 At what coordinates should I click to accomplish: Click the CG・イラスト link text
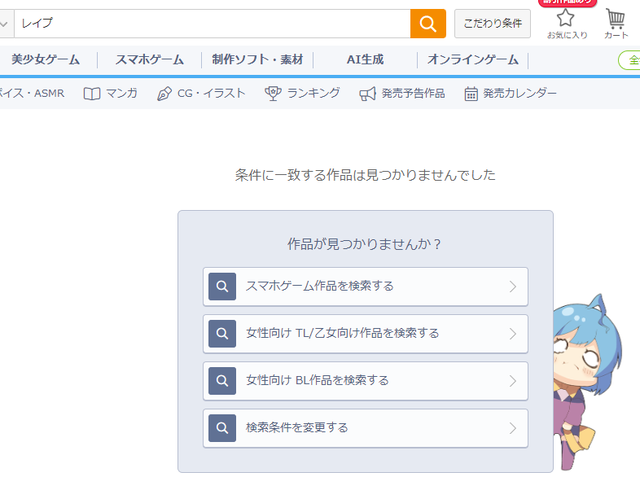point(211,93)
